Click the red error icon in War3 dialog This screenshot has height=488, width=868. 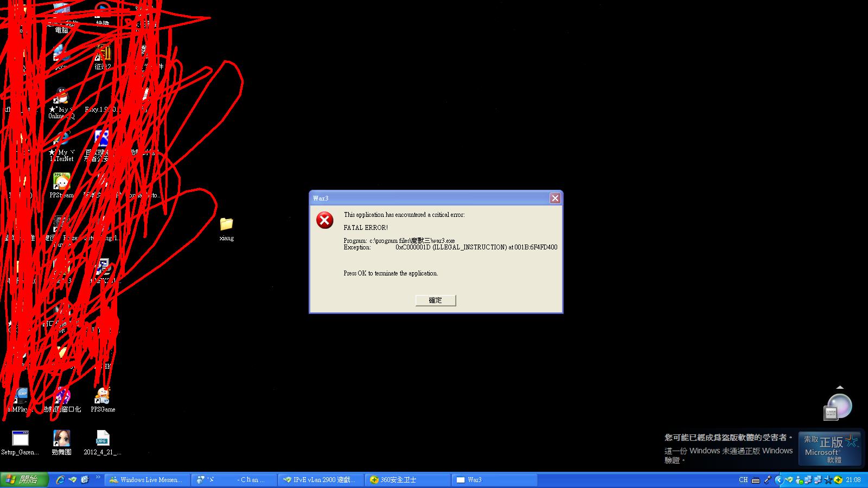tap(325, 220)
